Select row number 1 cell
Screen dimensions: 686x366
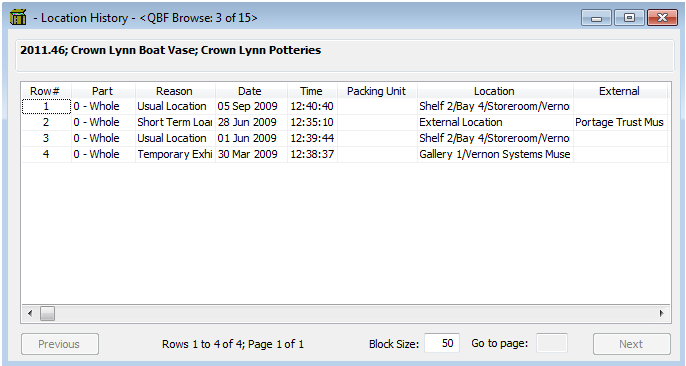46,106
